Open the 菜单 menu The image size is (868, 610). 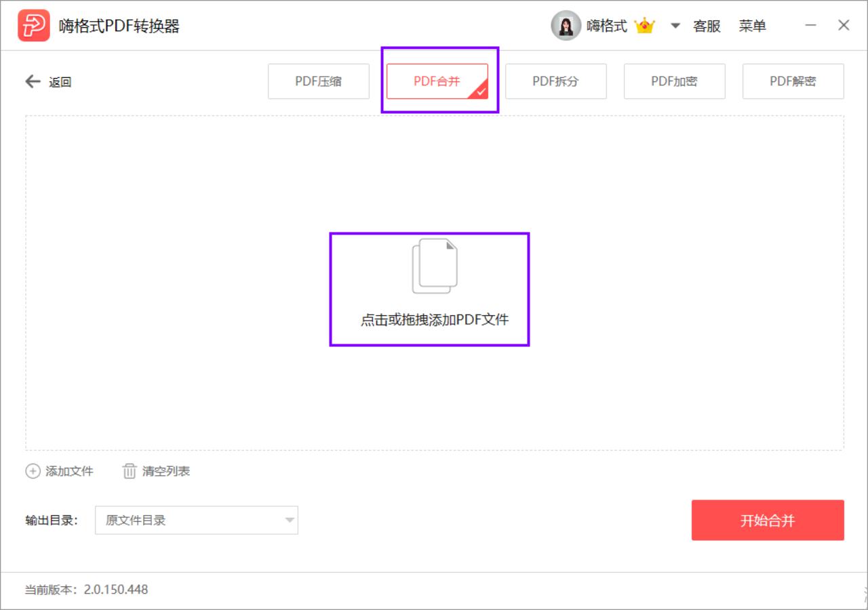point(753,26)
